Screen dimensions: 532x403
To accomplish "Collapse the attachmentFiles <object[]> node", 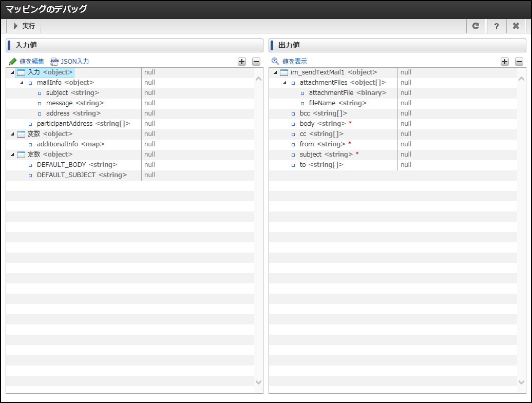I will (x=284, y=83).
